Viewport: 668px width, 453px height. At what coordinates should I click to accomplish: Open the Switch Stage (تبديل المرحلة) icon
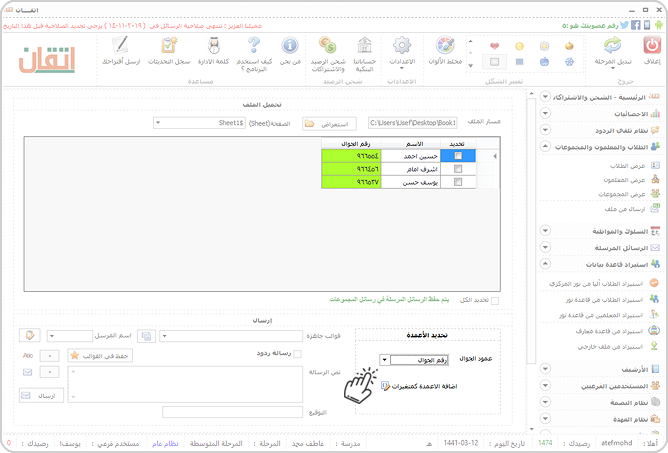point(612,45)
